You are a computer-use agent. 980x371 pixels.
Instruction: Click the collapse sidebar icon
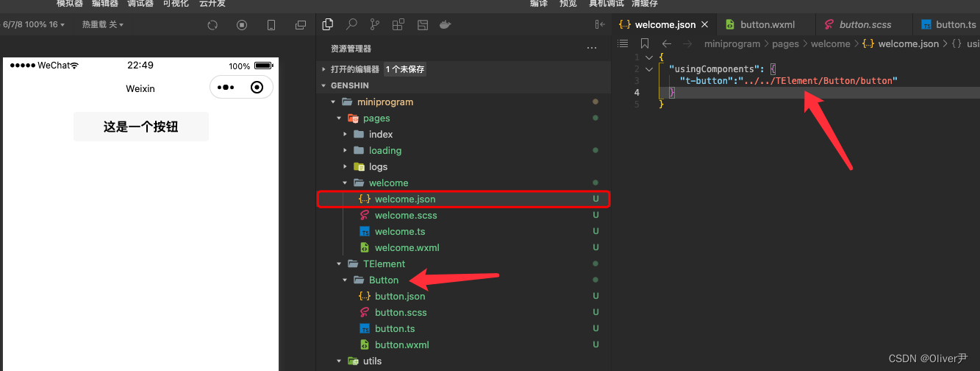click(x=600, y=24)
